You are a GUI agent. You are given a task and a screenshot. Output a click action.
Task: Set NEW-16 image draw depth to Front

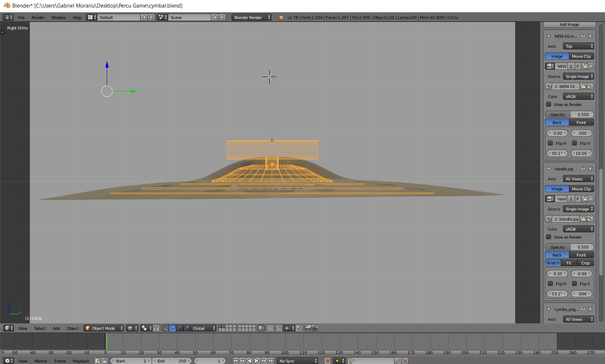point(582,122)
